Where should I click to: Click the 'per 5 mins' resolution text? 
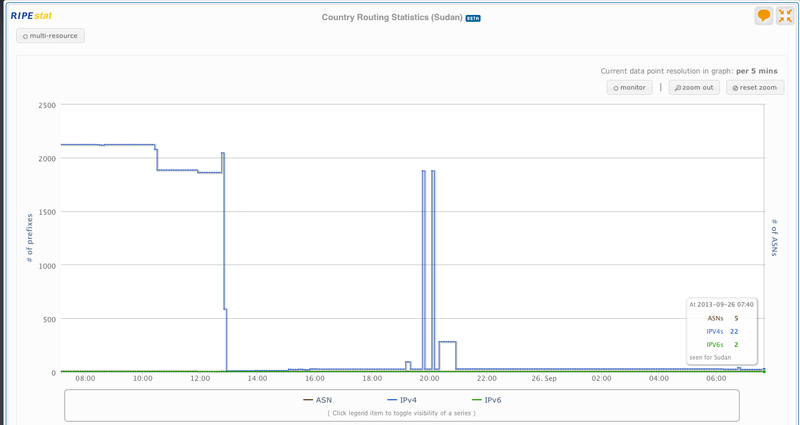pyautogui.click(x=756, y=71)
